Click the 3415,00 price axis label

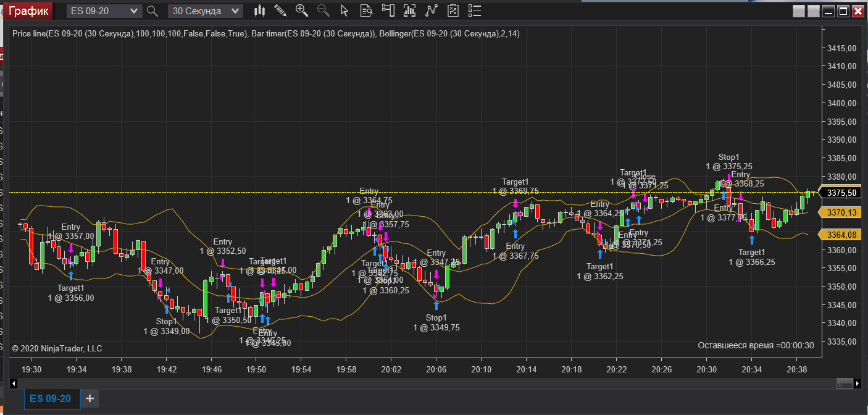tap(841, 48)
